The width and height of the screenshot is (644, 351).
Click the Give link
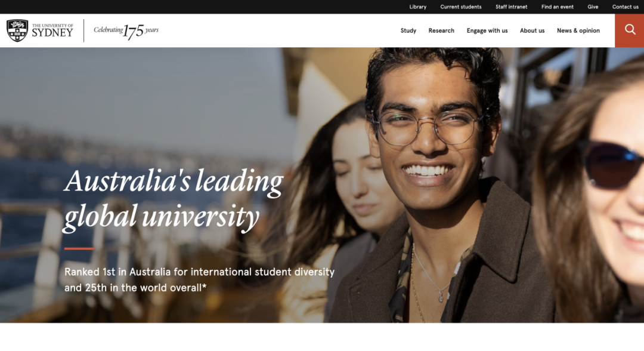[593, 7]
